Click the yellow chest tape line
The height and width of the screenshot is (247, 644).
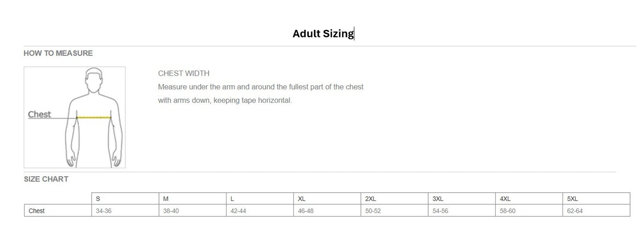pos(94,117)
